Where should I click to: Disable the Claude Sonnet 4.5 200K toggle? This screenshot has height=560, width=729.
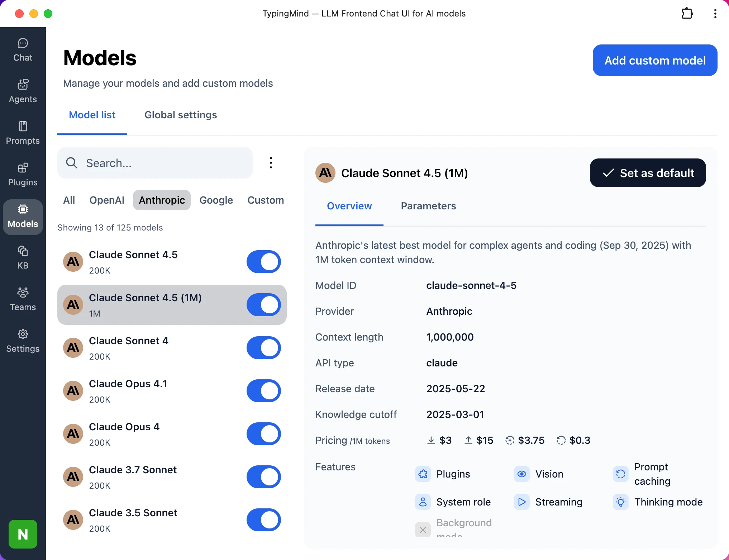pyautogui.click(x=264, y=262)
